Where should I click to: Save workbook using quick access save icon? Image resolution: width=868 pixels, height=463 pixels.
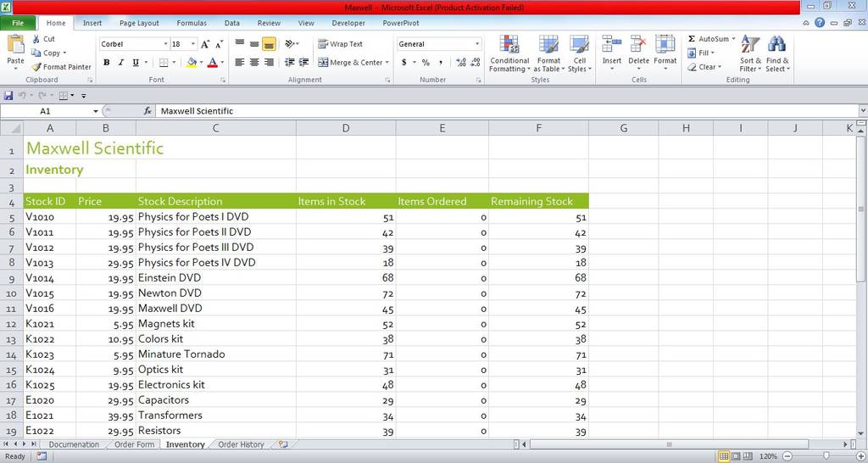click(x=8, y=96)
